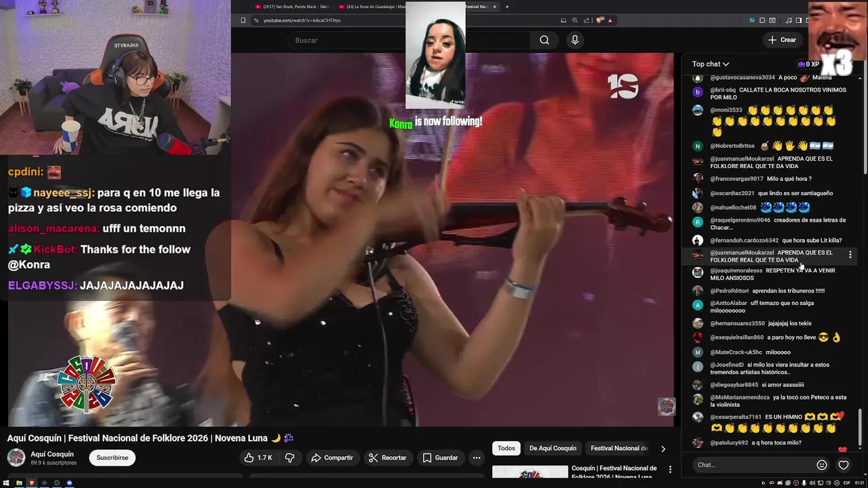Viewport: 868px width, 488px height.
Task: Open emoji picker in chat box
Action: pyautogui.click(x=822, y=465)
